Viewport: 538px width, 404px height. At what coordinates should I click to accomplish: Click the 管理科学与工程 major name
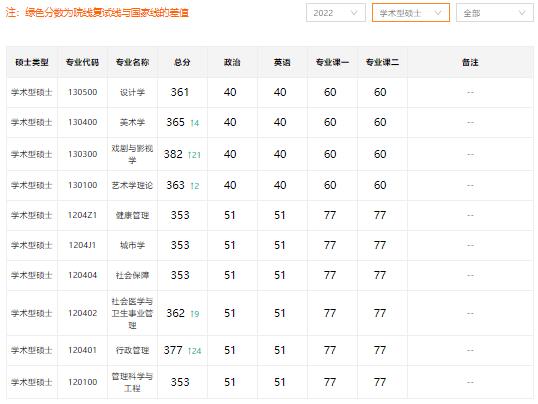coord(132,382)
